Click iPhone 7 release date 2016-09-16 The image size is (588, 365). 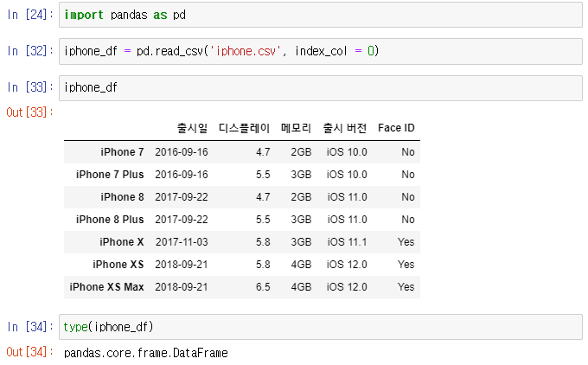(x=182, y=152)
